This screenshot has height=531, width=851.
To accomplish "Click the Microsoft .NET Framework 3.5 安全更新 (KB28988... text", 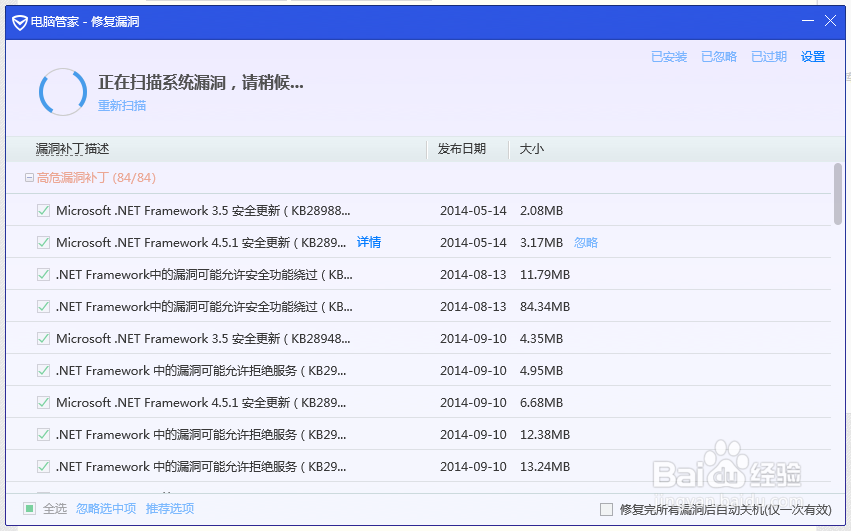I will (203, 210).
